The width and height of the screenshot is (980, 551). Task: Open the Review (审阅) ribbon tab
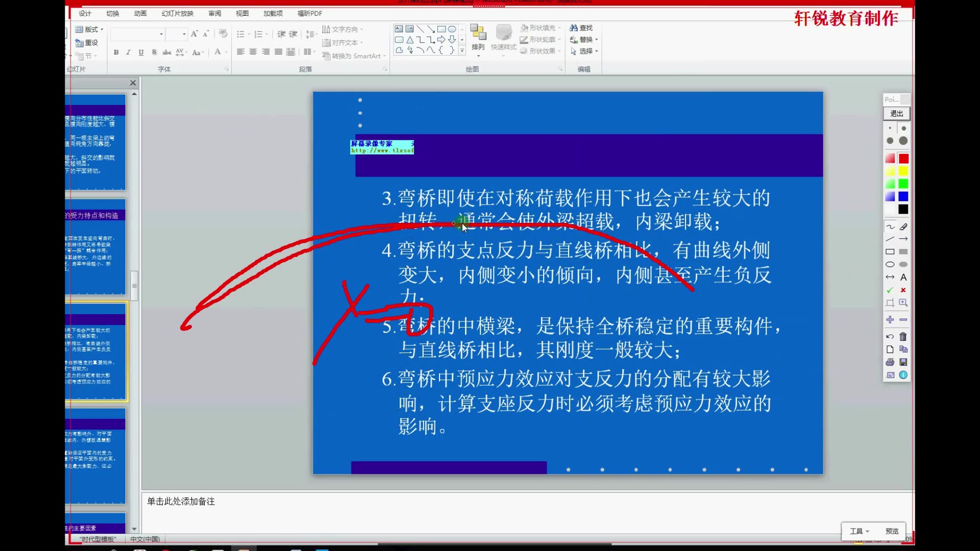tap(215, 13)
